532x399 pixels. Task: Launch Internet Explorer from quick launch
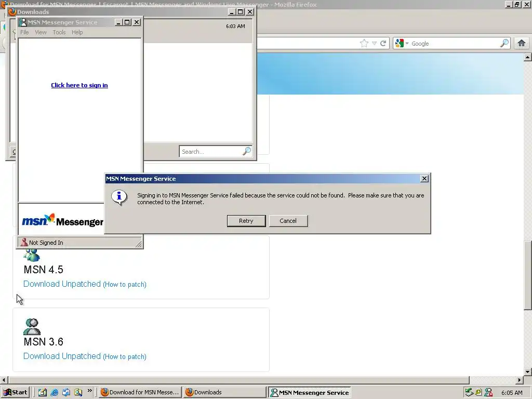[x=54, y=392]
